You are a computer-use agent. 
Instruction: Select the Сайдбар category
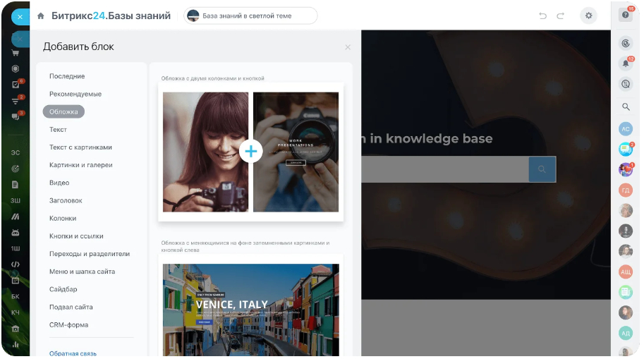pyautogui.click(x=63, y=289)
